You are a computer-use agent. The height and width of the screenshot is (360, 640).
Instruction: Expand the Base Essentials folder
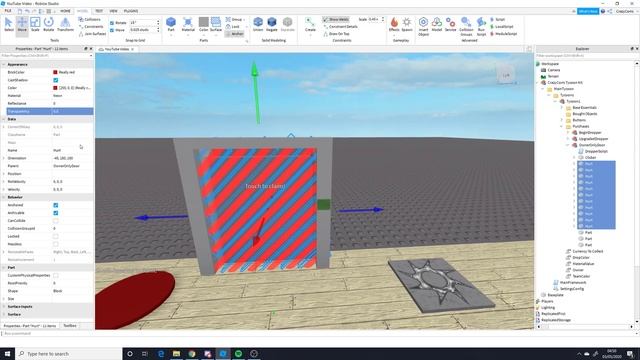tap(562, 107)
